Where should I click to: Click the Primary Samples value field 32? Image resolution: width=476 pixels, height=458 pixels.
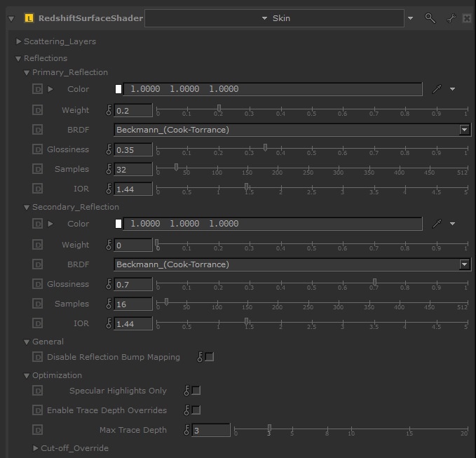coord(133,169)
